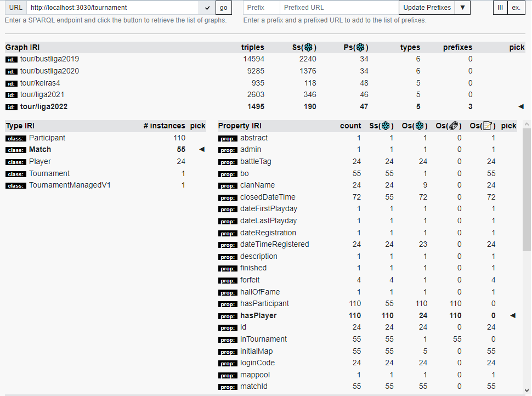Screen dimensions: 532x396
Task: Click the scroll-down arrow of property list
Action: 527,390
